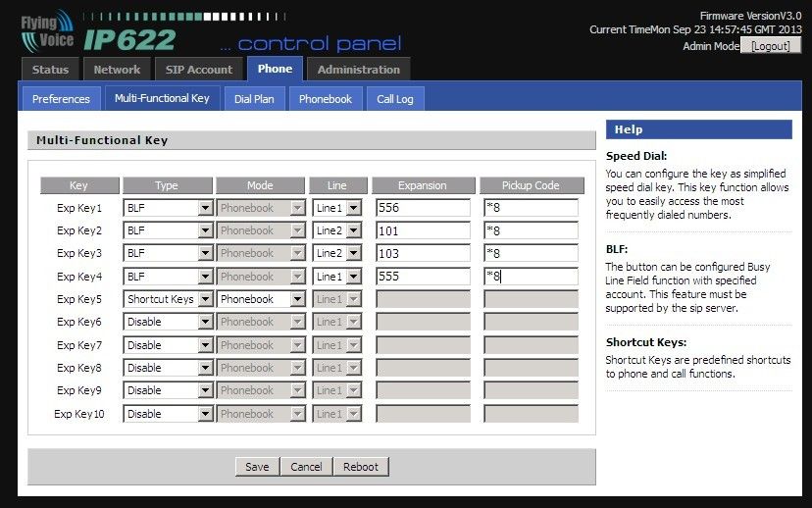Screen dimensions: 812x508
Task: Save the multi-functional key settings
Action: coord(257,467)
